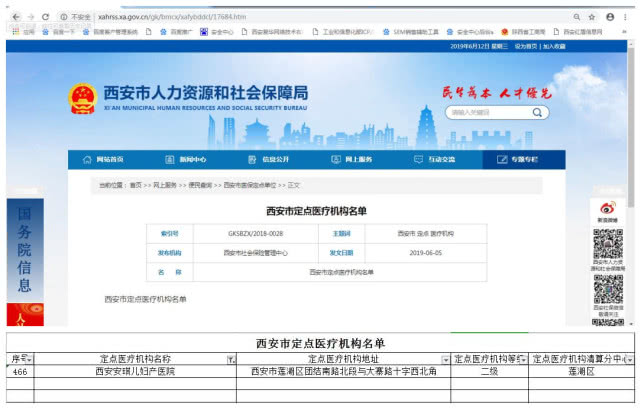
Task: Click the home icon beside 网站首页
Action: coord(87,160)
